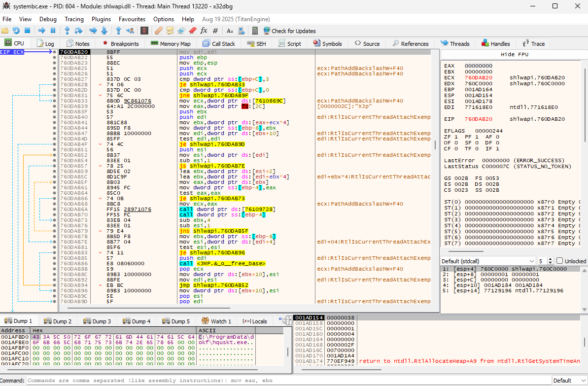This screenshot has height=386, width=588.
Task: Open the Comments speech-bubble icon
Action: [170, 31]
